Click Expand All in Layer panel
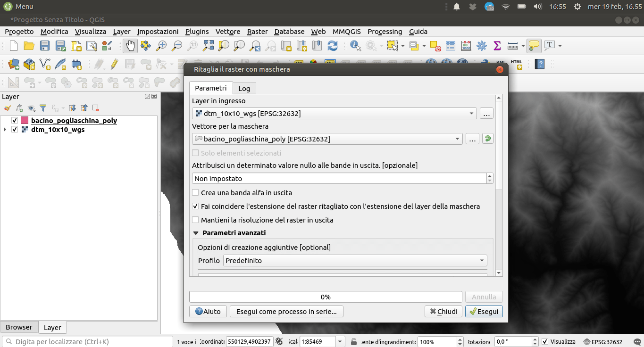 (x=72, y=108)
